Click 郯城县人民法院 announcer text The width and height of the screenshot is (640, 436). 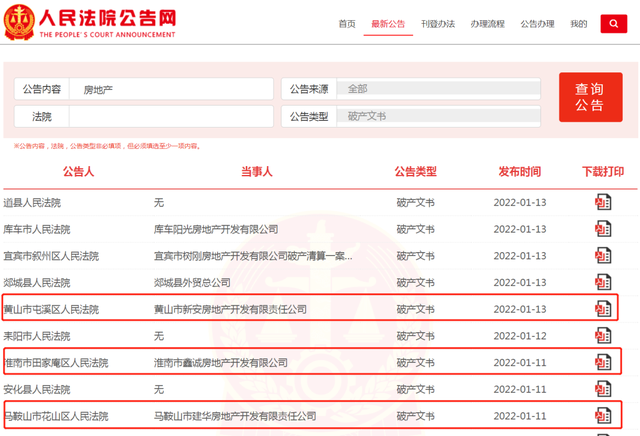point(37,283)
